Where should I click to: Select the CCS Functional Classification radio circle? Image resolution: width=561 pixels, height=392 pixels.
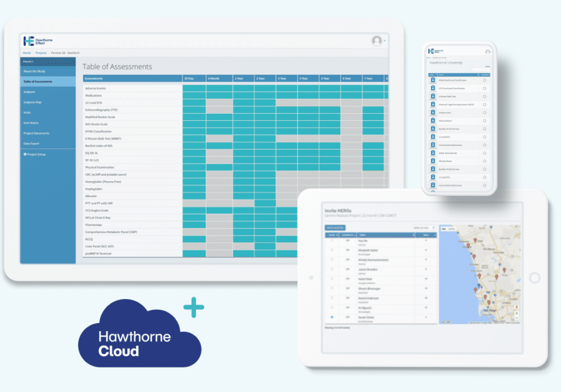pyautogui.click(x=484, y=89)
